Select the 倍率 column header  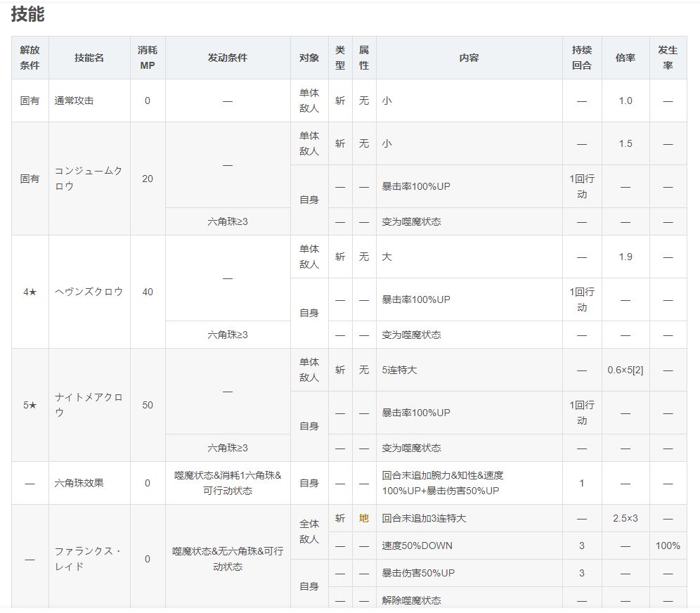click(x=625, y=58)
